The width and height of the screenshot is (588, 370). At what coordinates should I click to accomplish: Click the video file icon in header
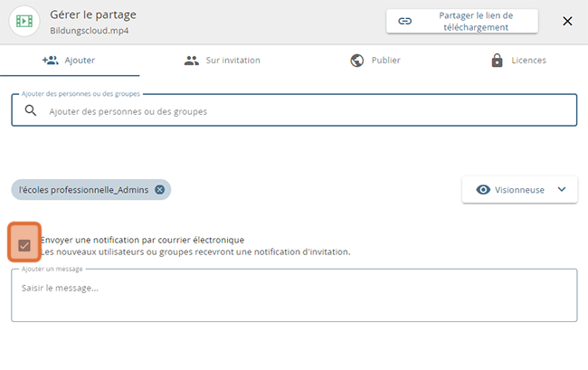pos(24,21)
